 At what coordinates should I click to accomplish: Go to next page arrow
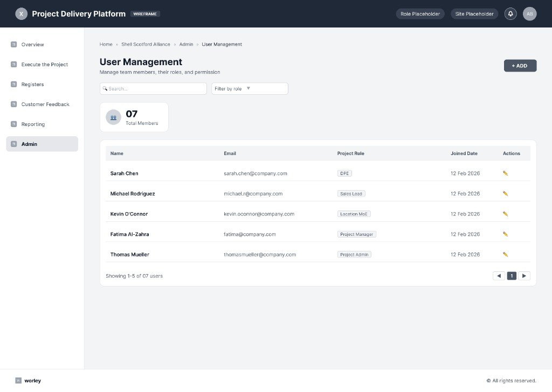(524, 276)
